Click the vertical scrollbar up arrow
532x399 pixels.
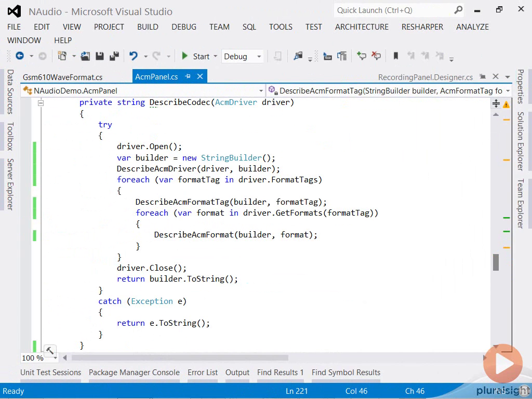[x=496, y=115]
